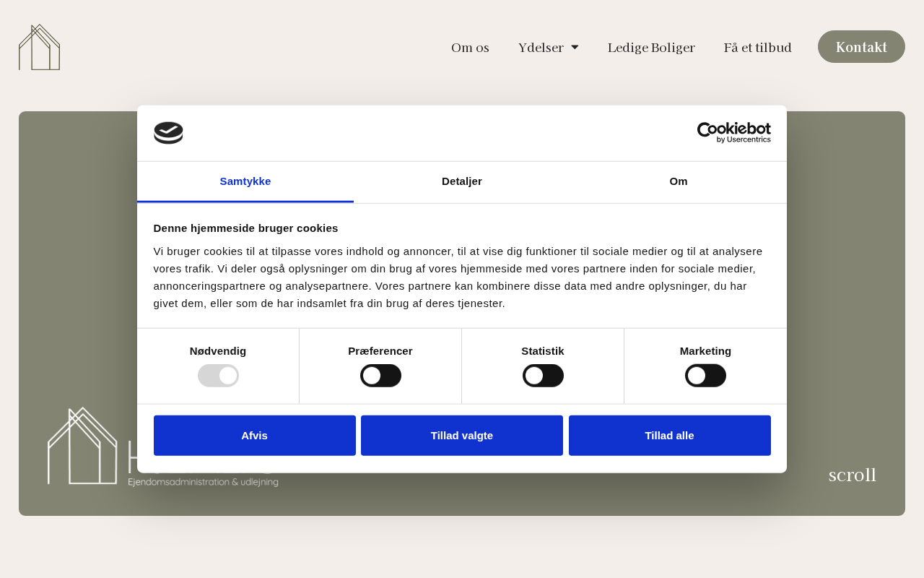Toggle the Nødvendig cookies switch
The width and height of the screenshot is (924, 578).
click(218, 376)
